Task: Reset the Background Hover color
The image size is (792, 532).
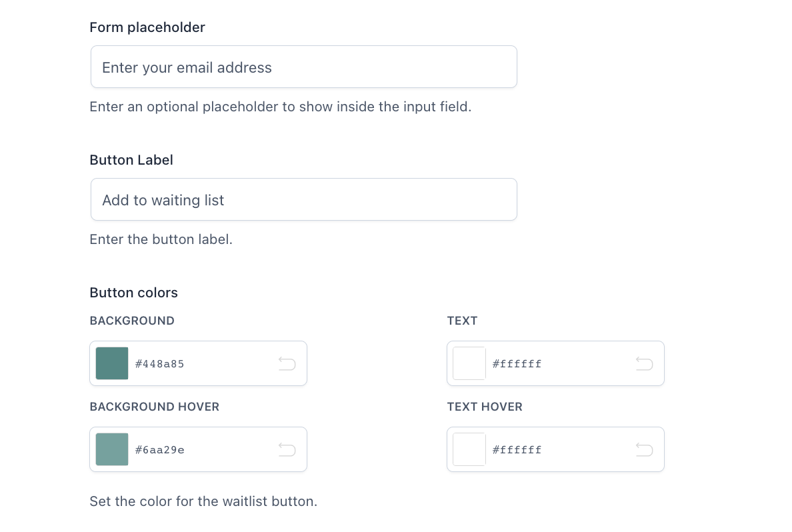Action: click(x=287, y=449)
